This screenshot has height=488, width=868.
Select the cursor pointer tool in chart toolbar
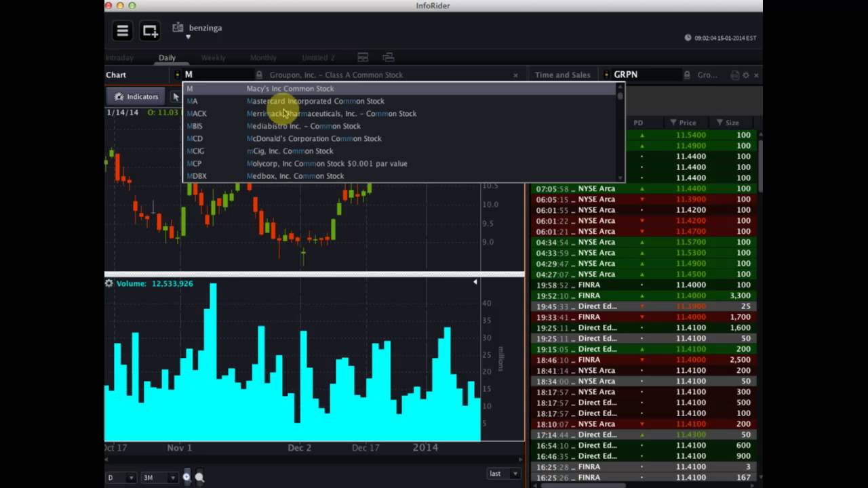point(176,97)
